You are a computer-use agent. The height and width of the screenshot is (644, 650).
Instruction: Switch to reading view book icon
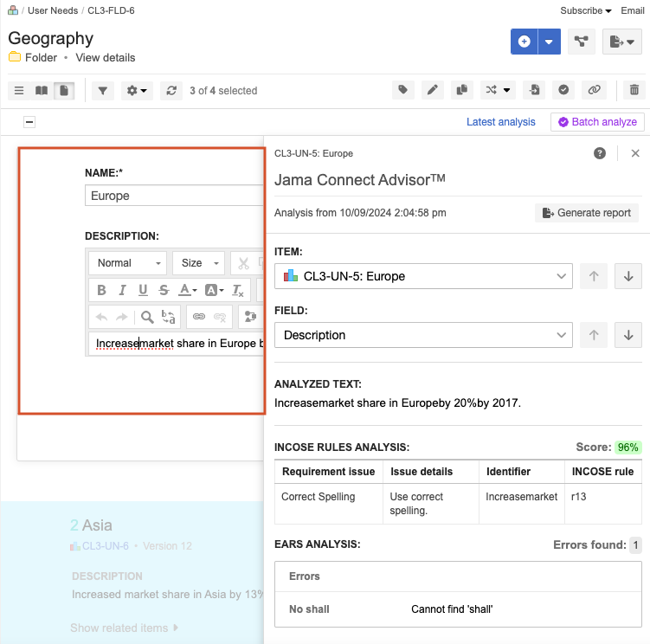pos(42,90)
